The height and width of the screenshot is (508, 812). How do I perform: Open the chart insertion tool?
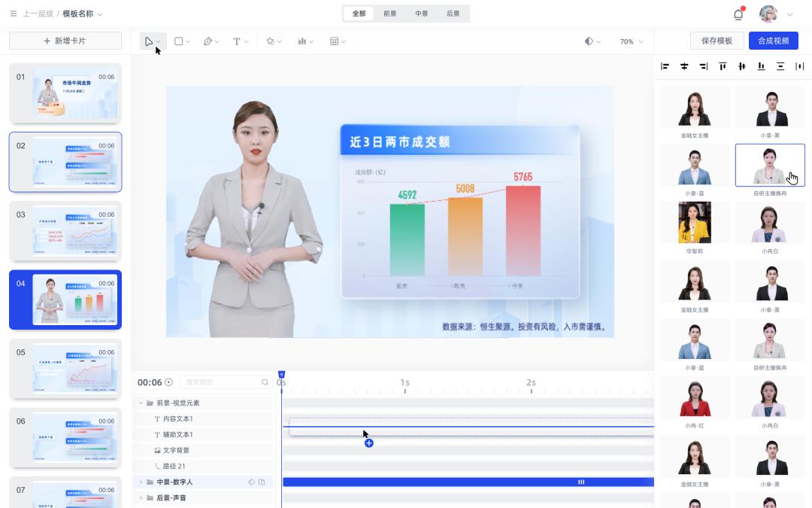coord(301,41)
